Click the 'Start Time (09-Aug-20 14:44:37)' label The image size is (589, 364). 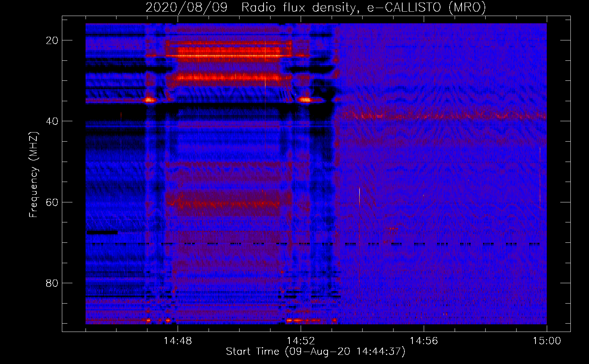pos(315,352)
